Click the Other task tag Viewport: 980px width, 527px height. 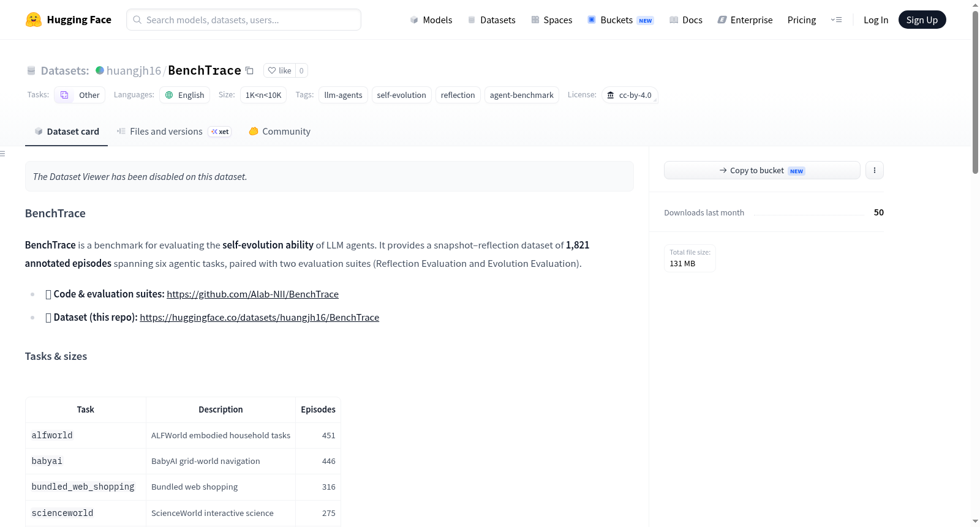(80, 95)
